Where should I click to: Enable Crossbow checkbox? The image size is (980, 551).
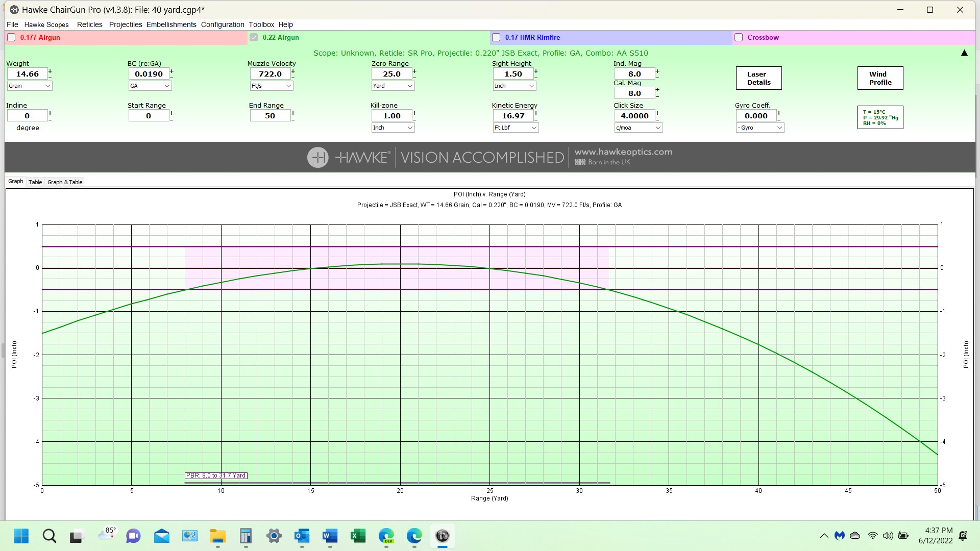[739, 37]
